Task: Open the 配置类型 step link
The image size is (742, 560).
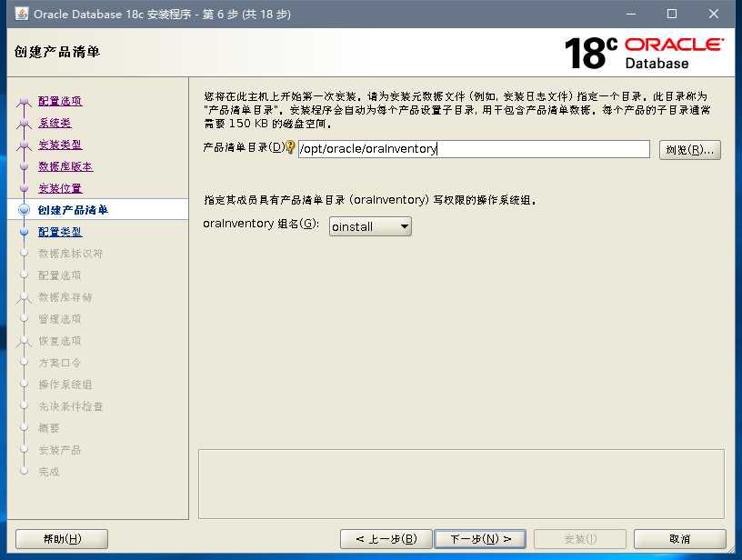Action: click(60, 232)
